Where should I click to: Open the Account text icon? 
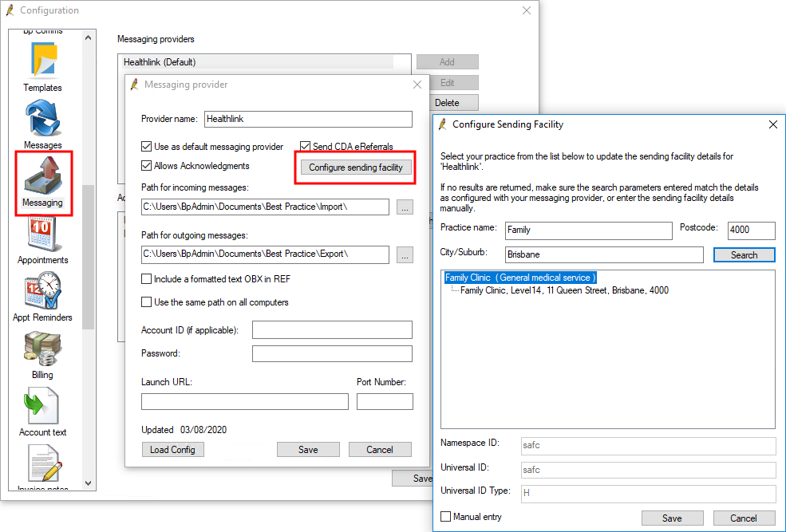[42, 406]
